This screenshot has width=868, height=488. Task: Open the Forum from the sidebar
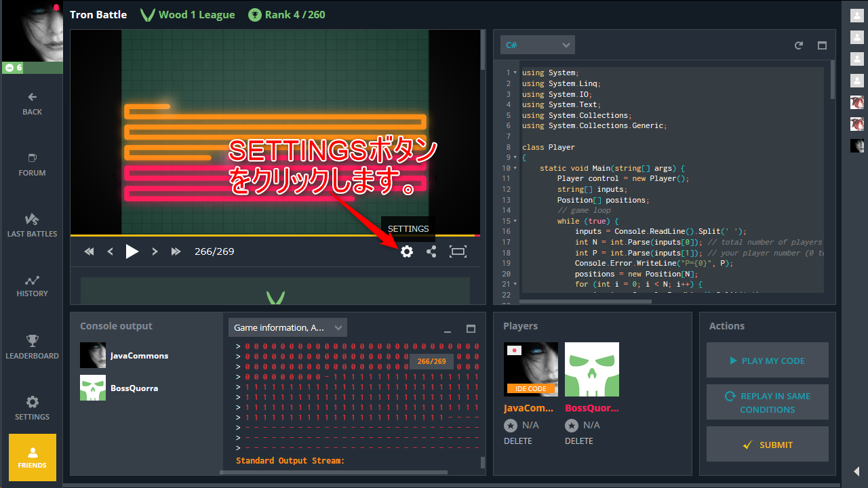click(x=32, y=165)
